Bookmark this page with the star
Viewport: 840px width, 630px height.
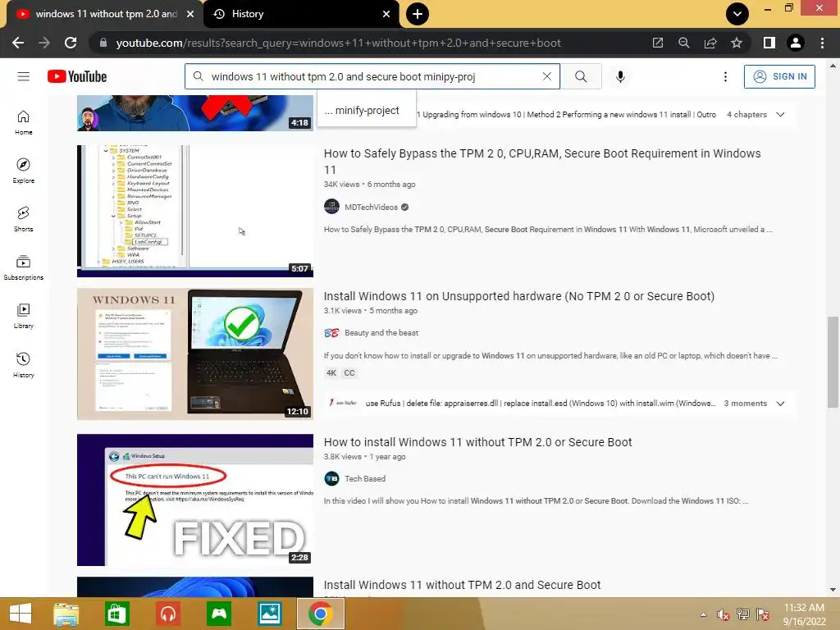(737, 43)
